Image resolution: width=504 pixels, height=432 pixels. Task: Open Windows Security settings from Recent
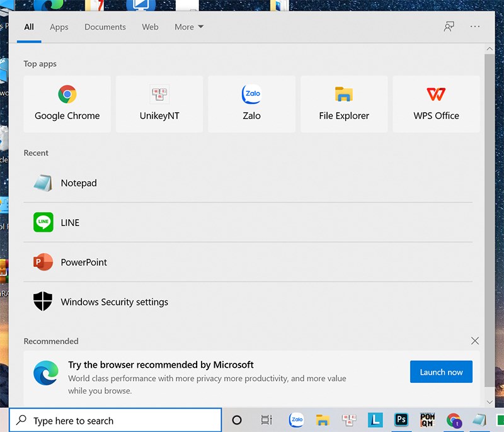pos(114,302)
